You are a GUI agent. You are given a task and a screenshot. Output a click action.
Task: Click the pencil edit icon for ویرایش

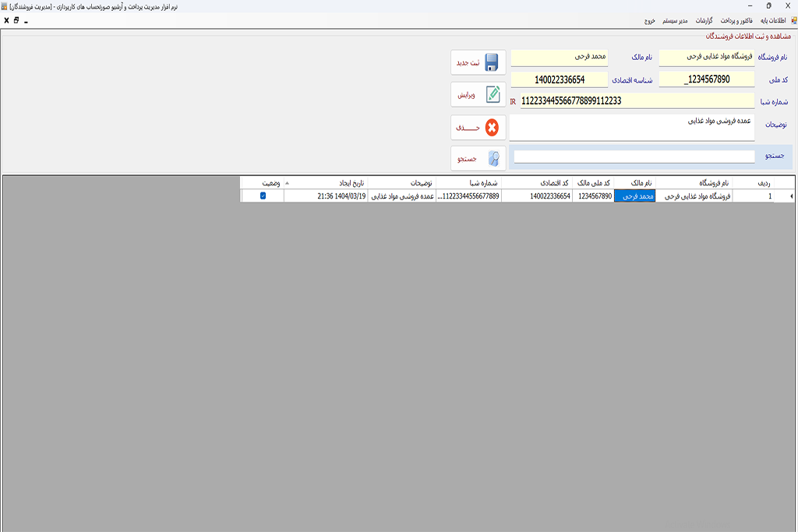[x=492, y=94]
